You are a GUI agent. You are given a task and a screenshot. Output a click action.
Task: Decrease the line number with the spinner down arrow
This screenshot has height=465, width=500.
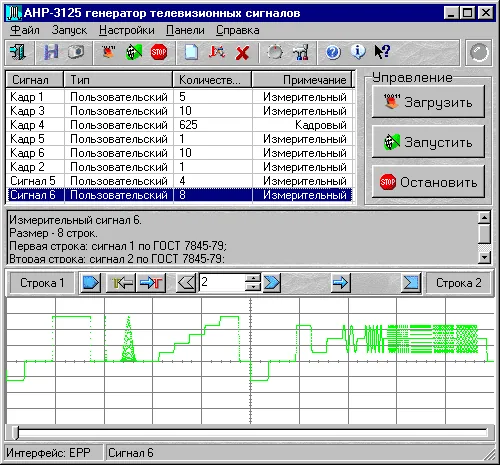[x=253, y=287]
